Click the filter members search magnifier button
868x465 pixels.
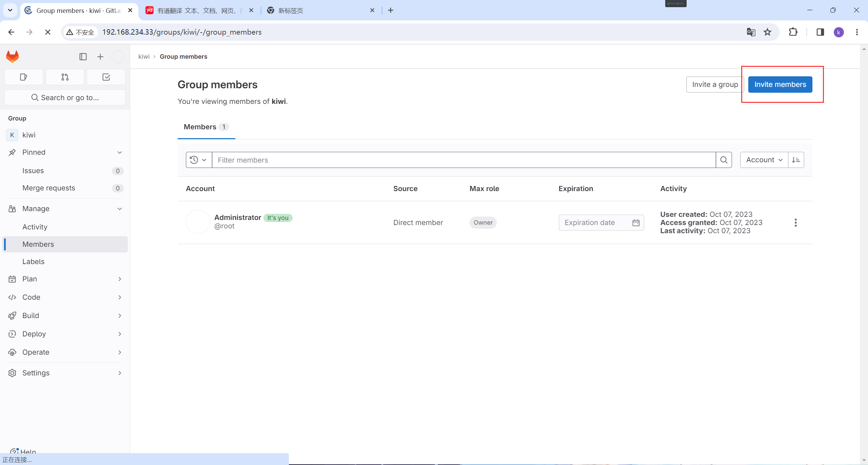coord(724,160)
